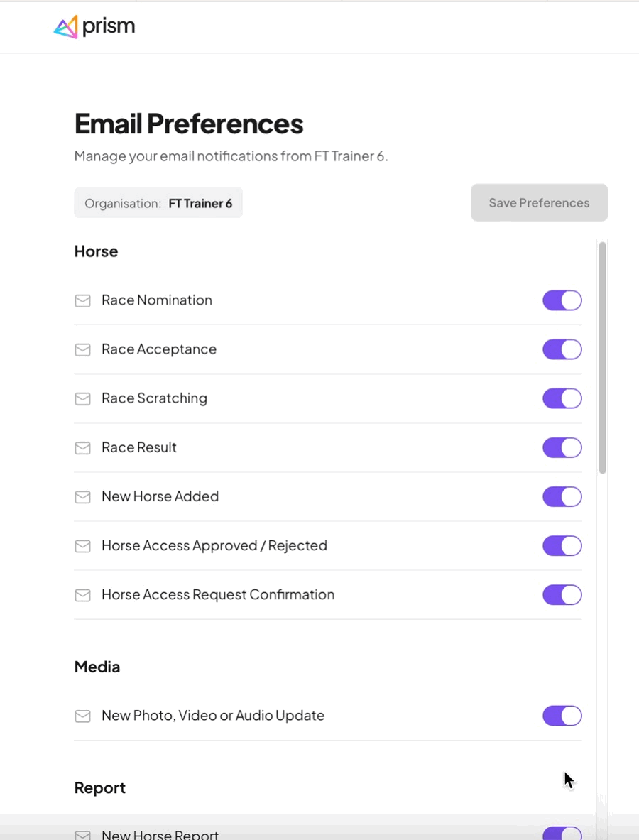Toggle Race Scratching emails off
This screenshot has width=639, height=840.
click(x=562, y=398)
